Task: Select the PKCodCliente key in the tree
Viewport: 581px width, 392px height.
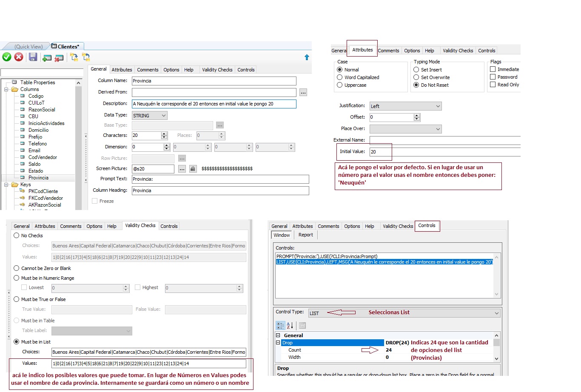Action: click(43, 191)
